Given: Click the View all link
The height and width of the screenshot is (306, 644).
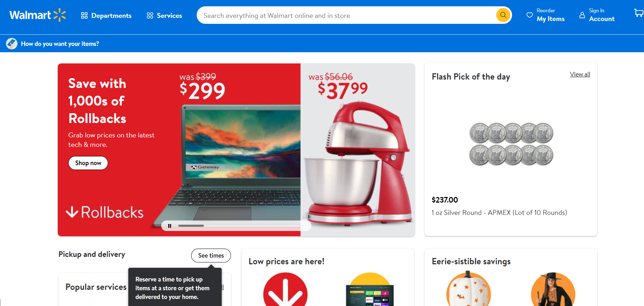Looking at the screenshot, I should [580, 74].
